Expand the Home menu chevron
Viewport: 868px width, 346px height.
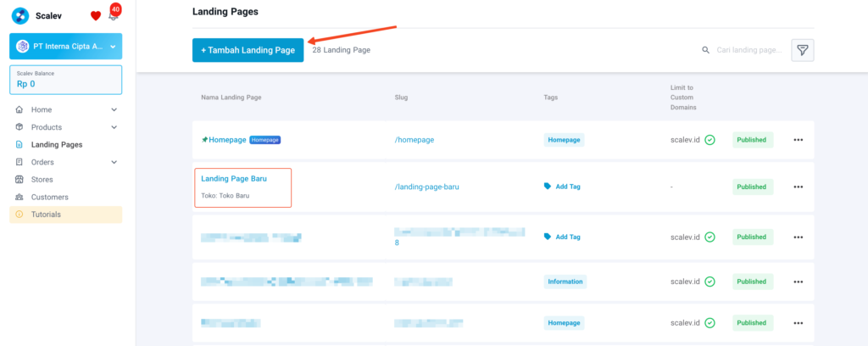pos(114,109)
